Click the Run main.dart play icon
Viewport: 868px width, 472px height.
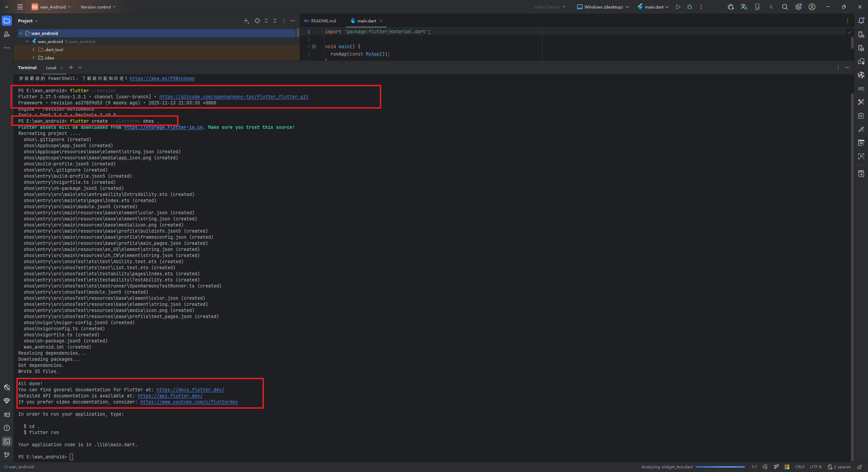coord(678,7)
